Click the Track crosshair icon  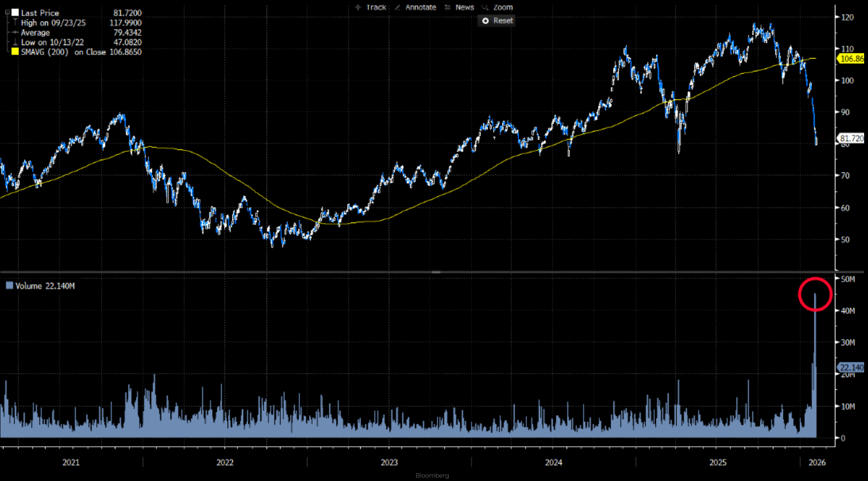click(x=358, y=7)
